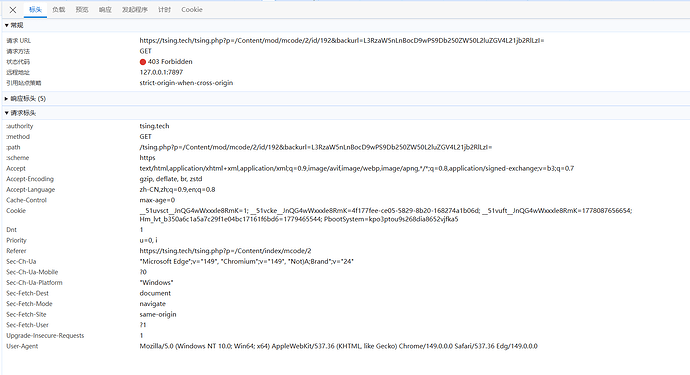
Task: Click the 请求方法 label
Action: [x=18, y=51]
